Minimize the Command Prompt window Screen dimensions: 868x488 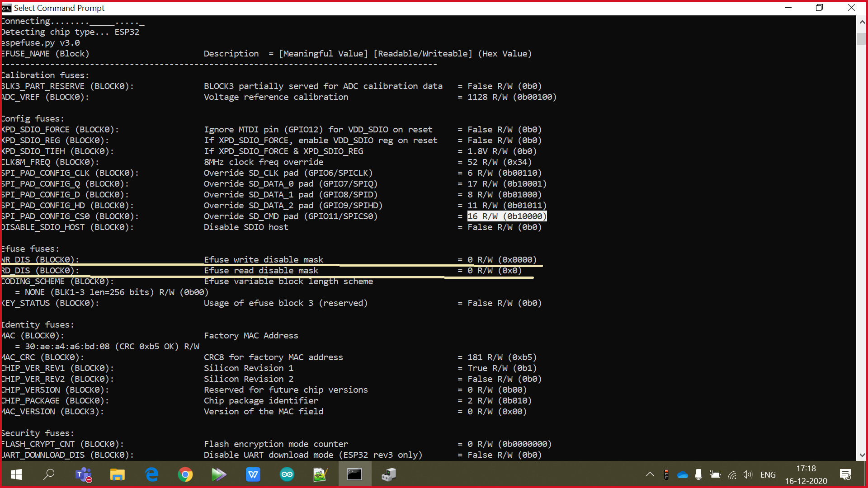tap(788, 8)
